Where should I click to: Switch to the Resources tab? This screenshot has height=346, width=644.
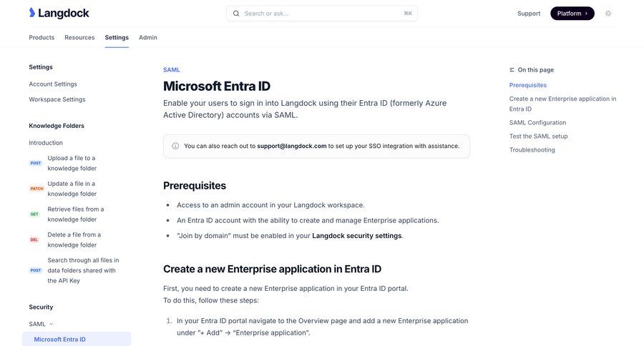(x=79, y=37)
